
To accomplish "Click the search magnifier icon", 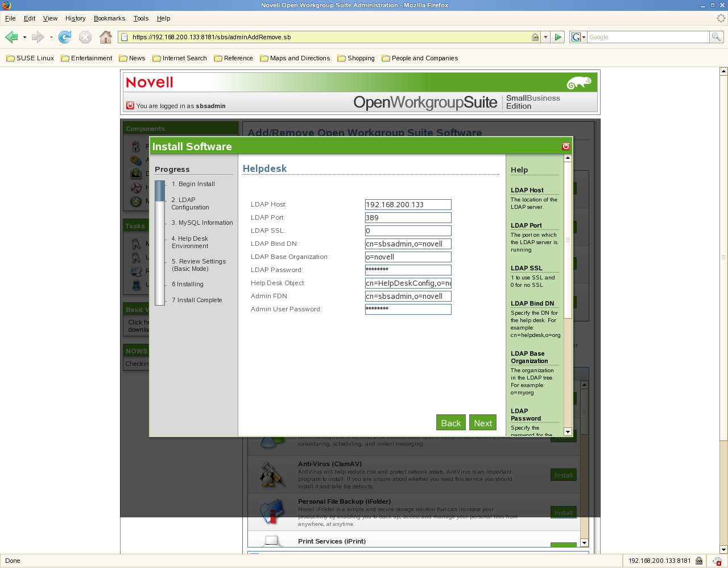I will 717,37.
